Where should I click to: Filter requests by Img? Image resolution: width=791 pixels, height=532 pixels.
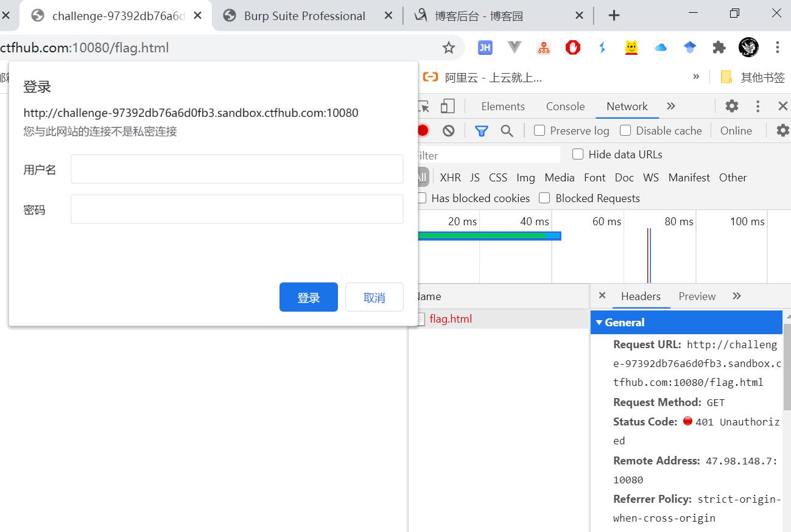tap(526, 177)
